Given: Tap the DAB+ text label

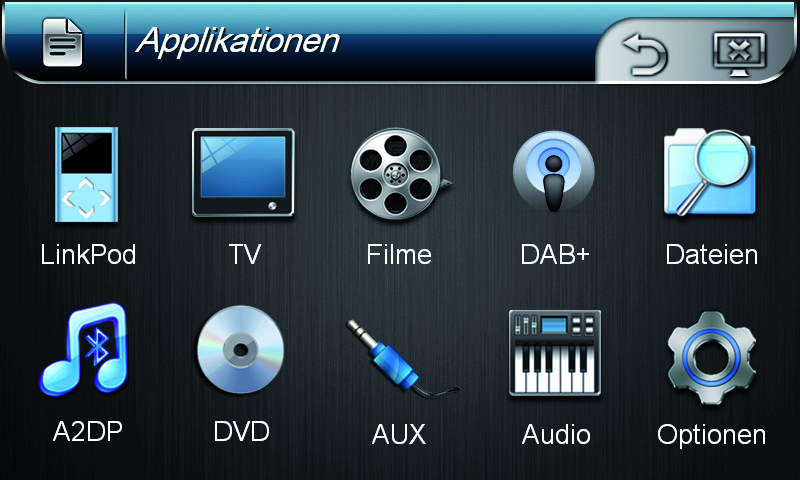Looking at the screenshot, I should point(555,254).
